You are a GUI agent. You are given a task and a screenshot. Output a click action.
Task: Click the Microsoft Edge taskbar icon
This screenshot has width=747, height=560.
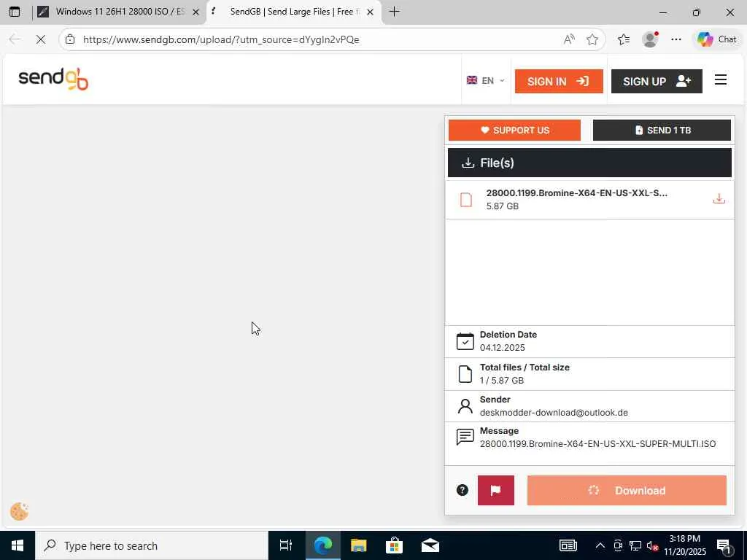point(322,545)
